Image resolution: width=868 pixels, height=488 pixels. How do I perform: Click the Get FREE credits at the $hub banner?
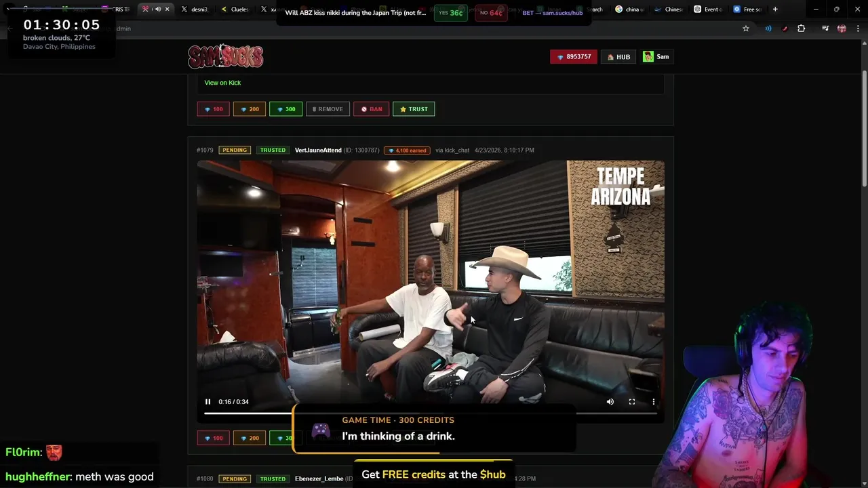coord(433,474)
